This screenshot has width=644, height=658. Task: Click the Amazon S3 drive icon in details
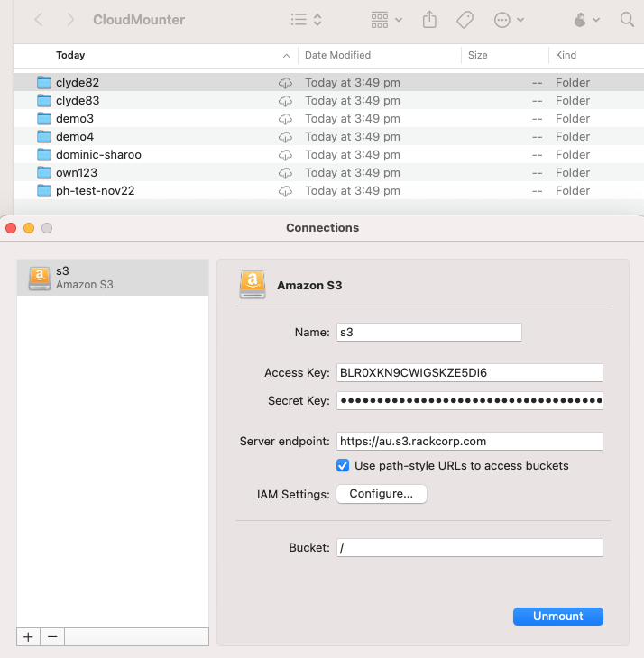[253, 285]
